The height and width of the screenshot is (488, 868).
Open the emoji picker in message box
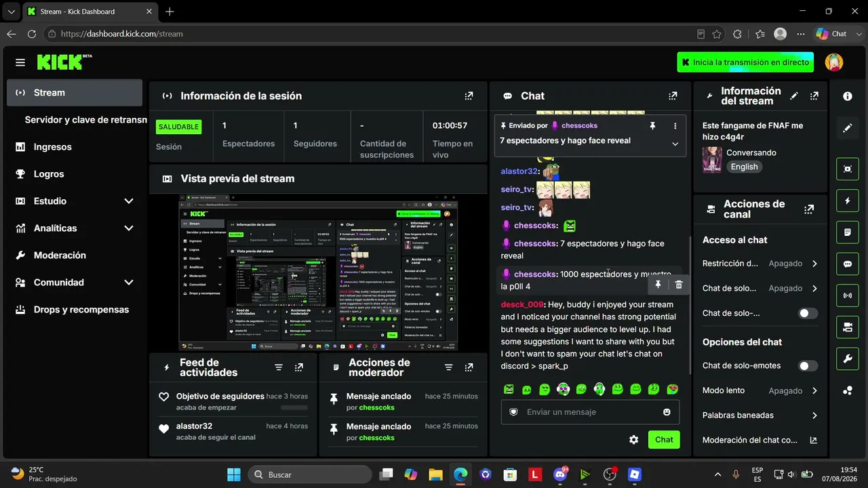pos(667,412)
